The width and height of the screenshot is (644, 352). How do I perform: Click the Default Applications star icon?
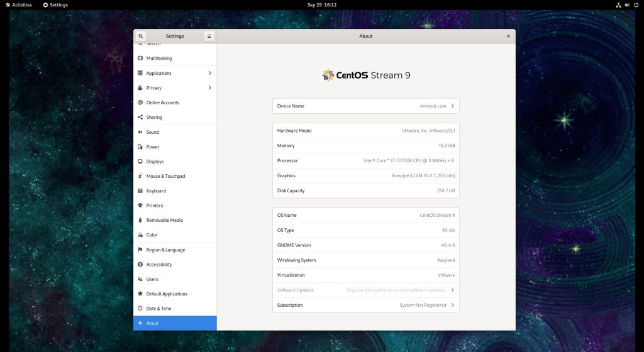(x=140, y=294)
